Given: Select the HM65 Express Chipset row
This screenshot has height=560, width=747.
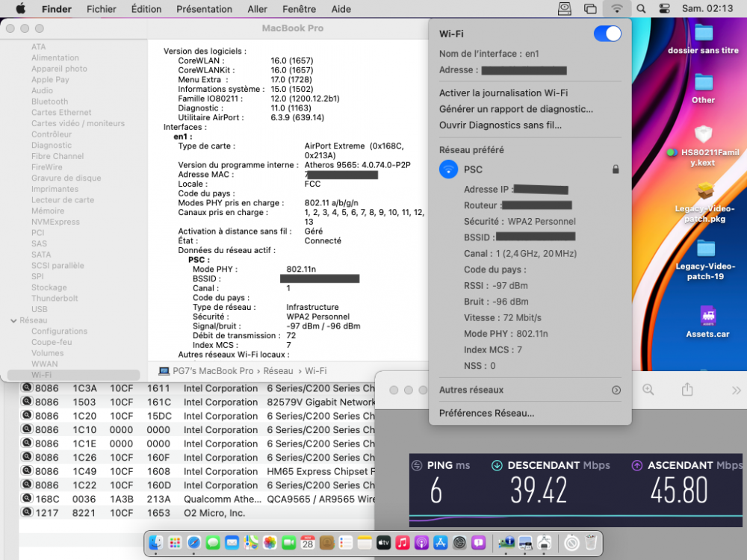Looking at the screenshot, I should click(197, 471).
